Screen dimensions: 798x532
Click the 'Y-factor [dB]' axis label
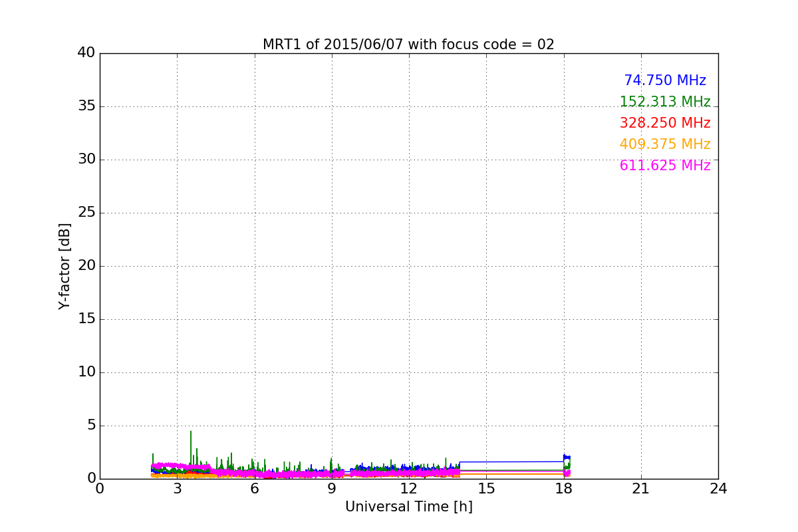click(x=65, y=266)
